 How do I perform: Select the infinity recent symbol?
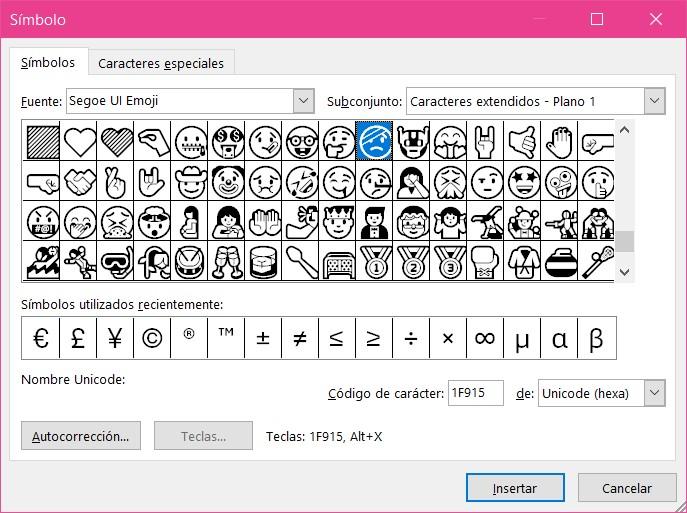click(484, 338)
